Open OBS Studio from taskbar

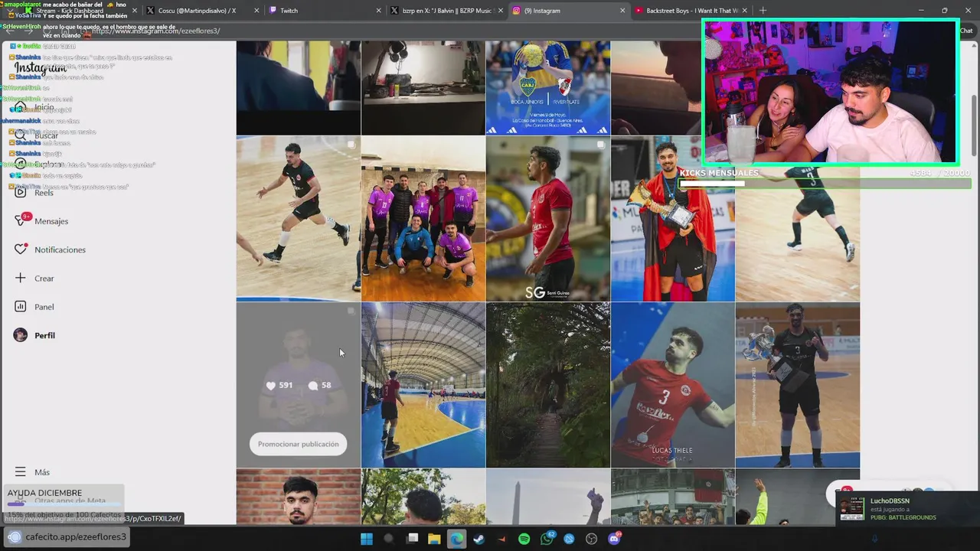(591, 539)
